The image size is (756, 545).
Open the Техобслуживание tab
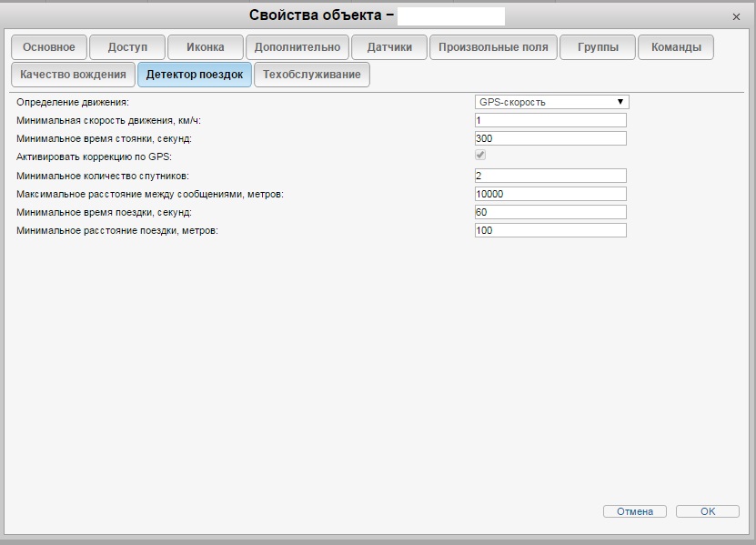(x=312, y=75)
